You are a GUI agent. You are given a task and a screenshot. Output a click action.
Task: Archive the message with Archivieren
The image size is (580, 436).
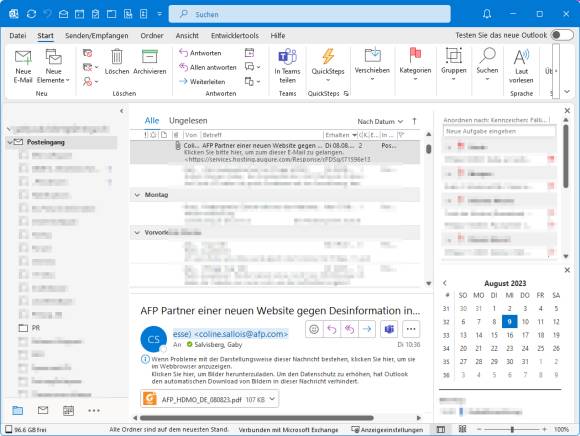tap(150, 62)
